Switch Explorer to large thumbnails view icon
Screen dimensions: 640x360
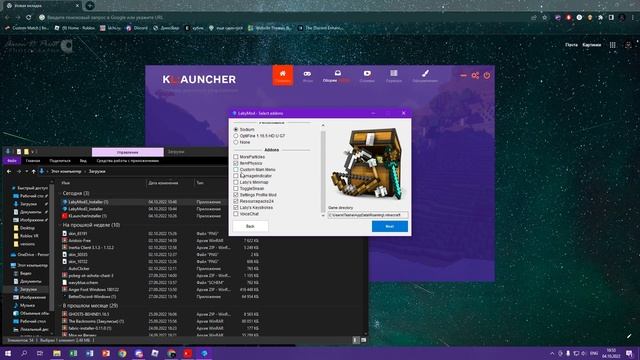364,340
